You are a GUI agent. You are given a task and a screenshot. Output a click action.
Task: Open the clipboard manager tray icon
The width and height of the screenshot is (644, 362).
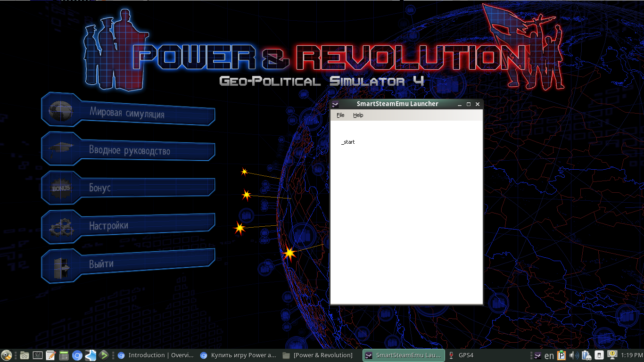(x=586, y=355)
